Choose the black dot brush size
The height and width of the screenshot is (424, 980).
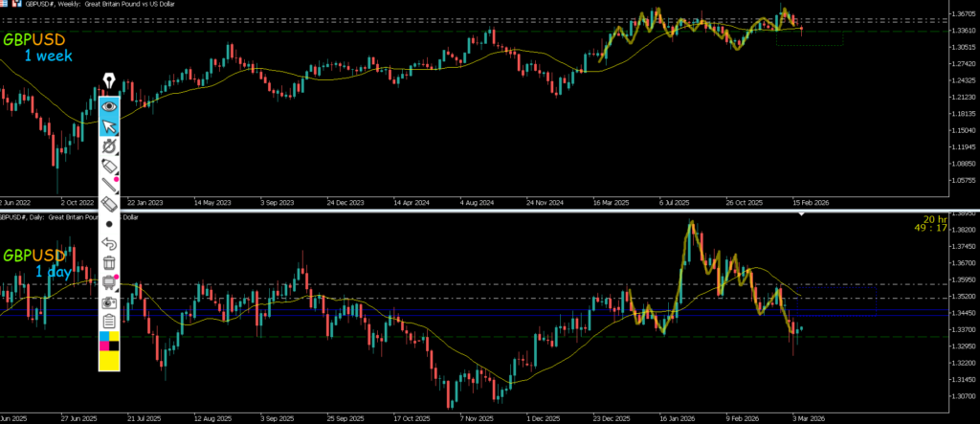click(109, 224)
